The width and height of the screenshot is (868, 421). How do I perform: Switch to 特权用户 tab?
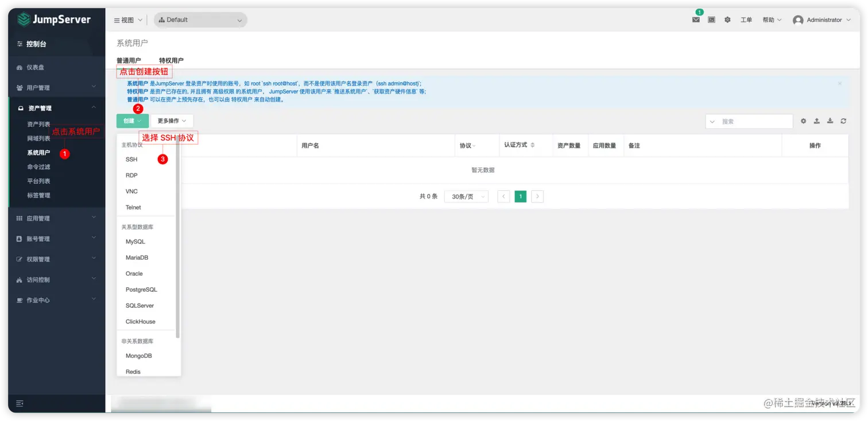coord(171,60)
